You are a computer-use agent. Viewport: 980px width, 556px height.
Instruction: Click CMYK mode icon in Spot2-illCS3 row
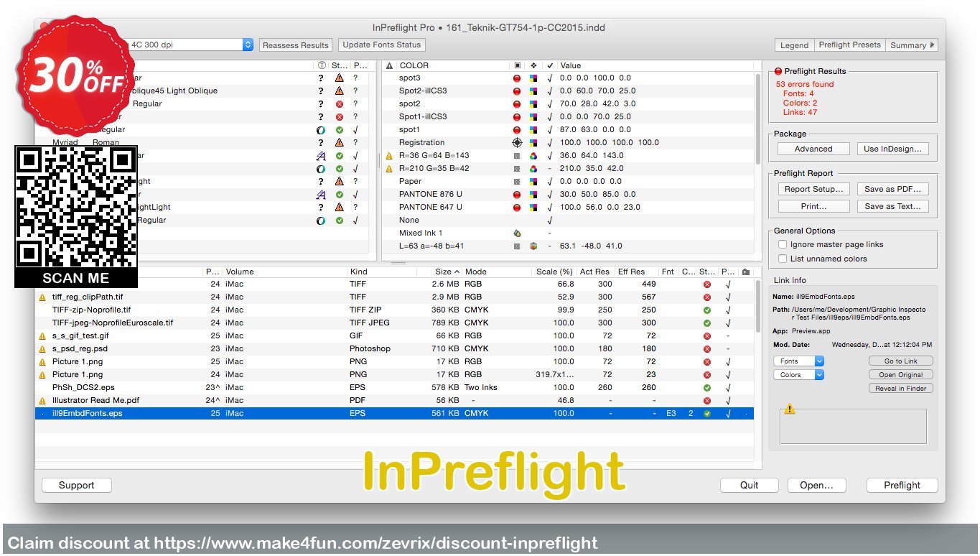point(533,91)
